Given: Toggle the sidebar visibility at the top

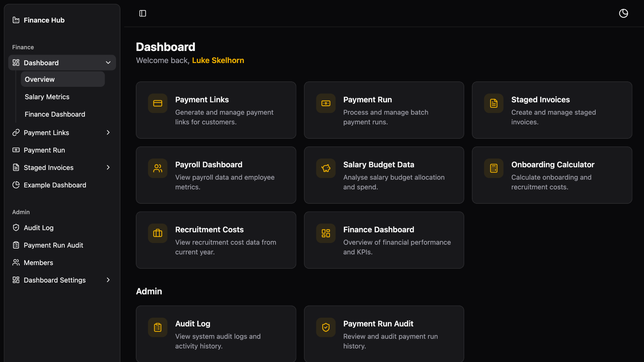Looking at the screenshot, I should (x=143, y=13).
